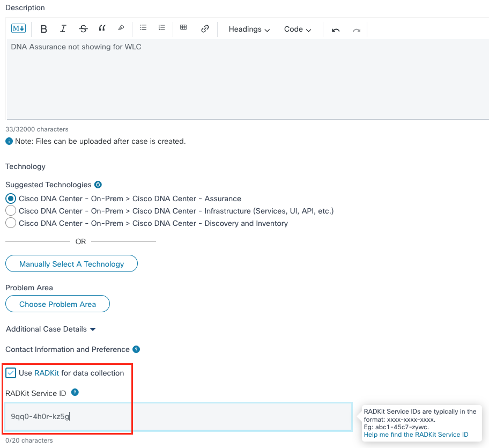The image size is (489, 448).
Task: Open the RADKit Service ID help icon
Action: click(x=75, y=392)
